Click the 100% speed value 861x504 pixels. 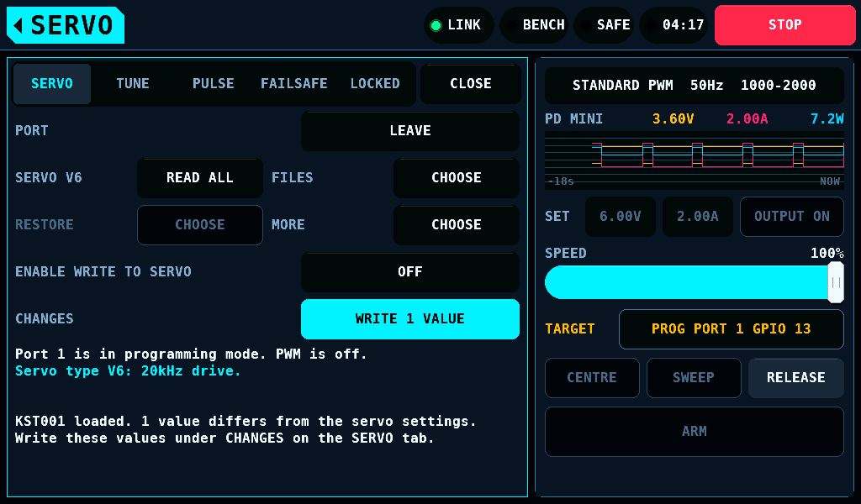coord(827,254)
